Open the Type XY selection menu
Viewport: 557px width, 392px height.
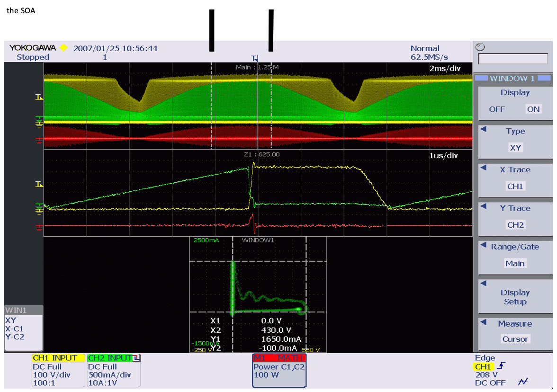click(x=515, y=148)
